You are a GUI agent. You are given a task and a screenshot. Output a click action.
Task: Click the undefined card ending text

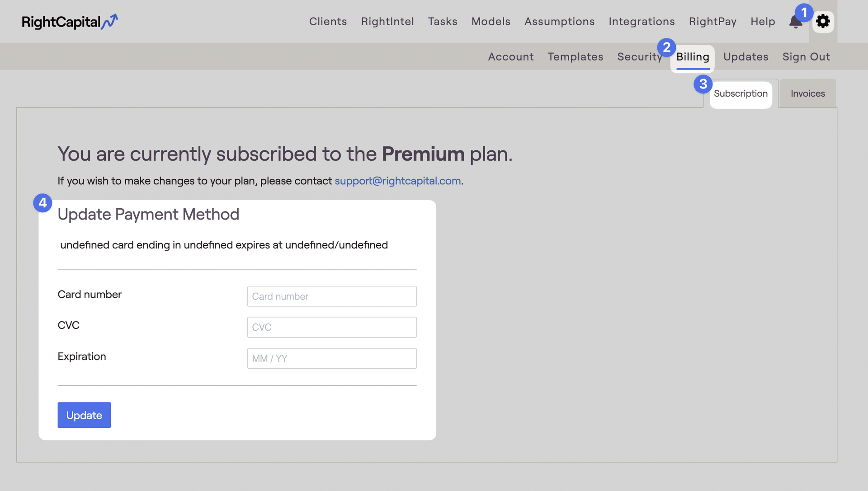click(224, 245)
